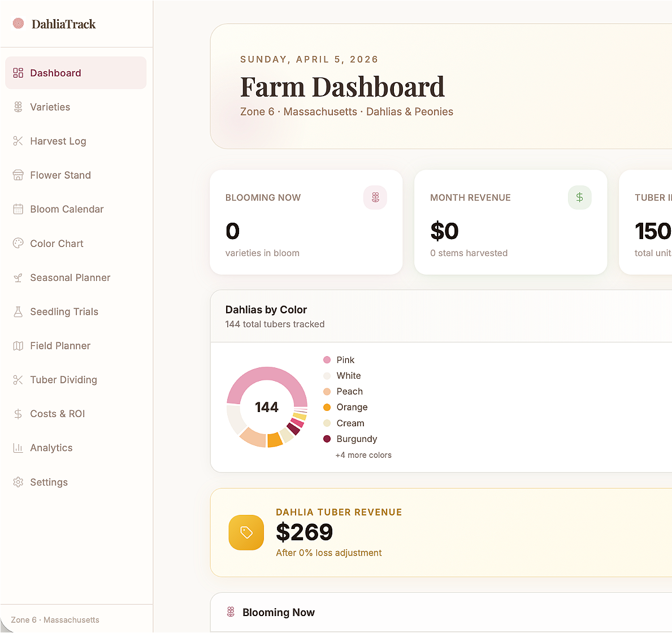Expand the +4 more colors list
This screenshot has width=672, height=633.
click(363, 455)
